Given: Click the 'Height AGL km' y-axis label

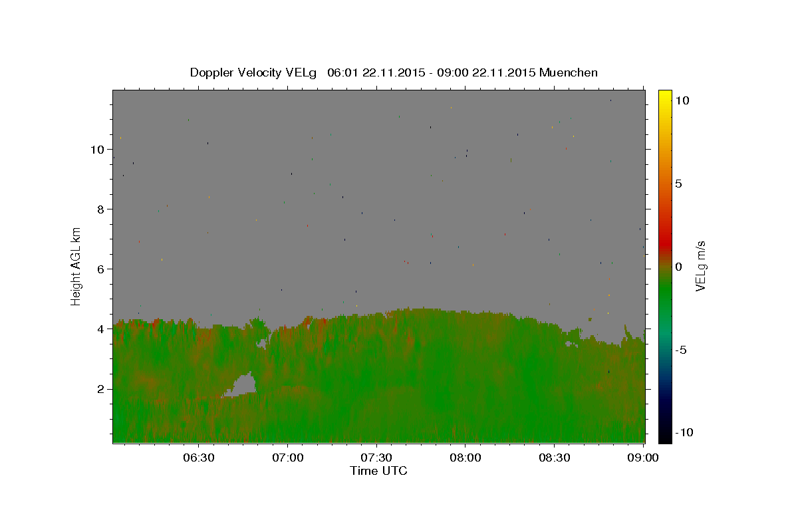Looking at the screenshot, I should point(76,265).
